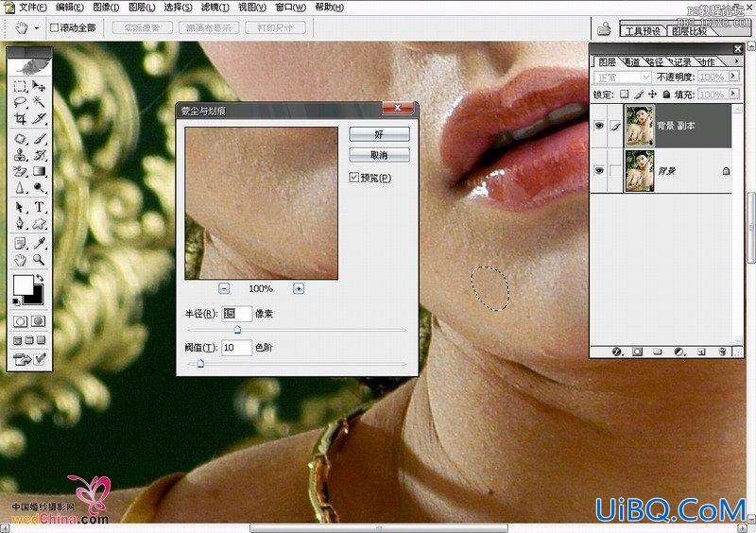Viewport: 756px width, 533px height.
Task: Toggle lock image pixels brush icon
Action: click(x=639, y=95)
